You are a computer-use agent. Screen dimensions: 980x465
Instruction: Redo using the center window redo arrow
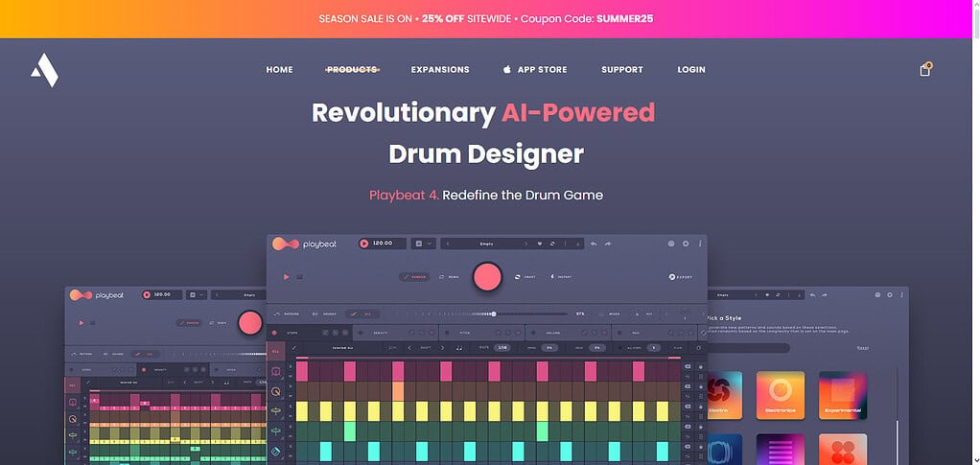click(x=608, y=244)
